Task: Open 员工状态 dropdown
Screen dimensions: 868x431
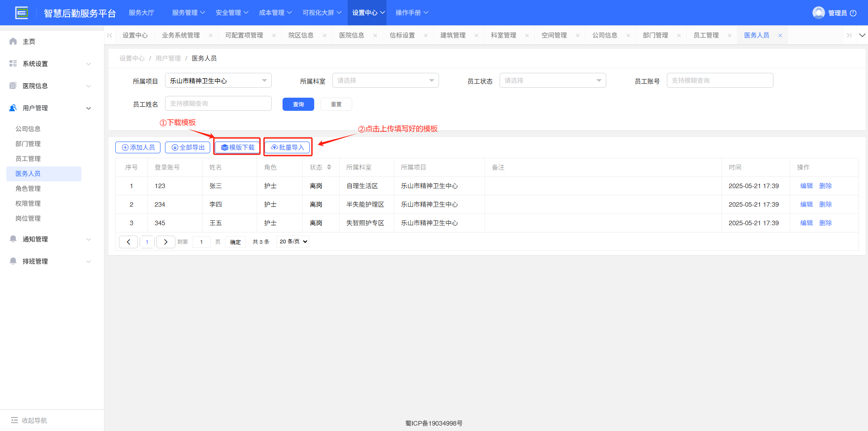Action: [x=553, y=81]
